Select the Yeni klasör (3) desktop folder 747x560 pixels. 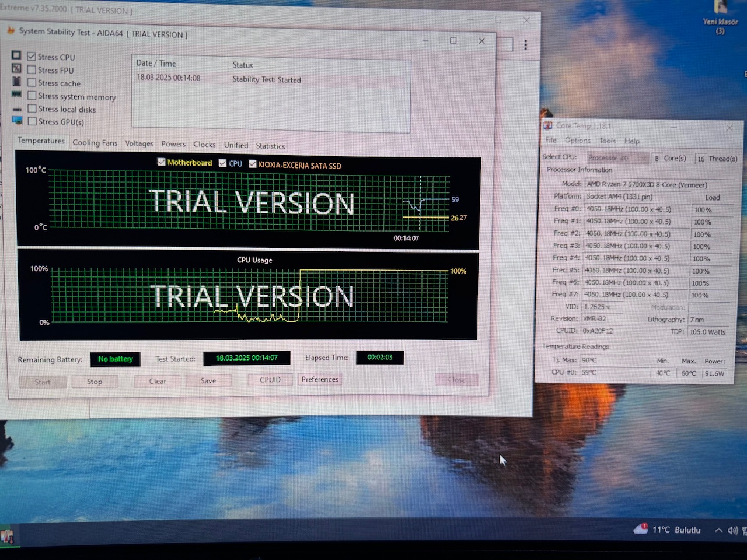pos(720,17)
